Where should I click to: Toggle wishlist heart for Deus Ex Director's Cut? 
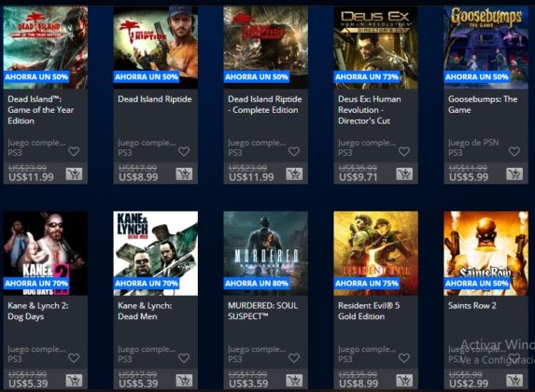click(404, 151)
